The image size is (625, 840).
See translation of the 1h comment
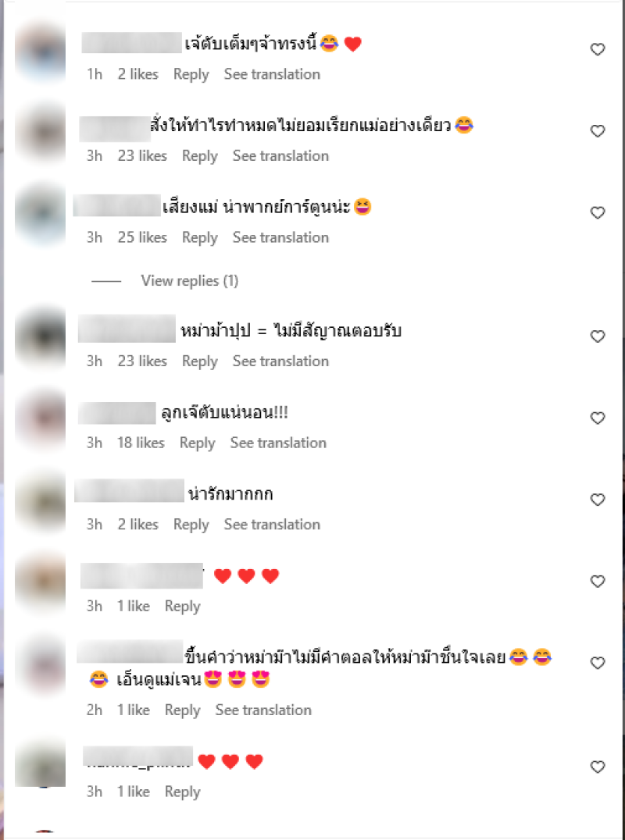pyautogui.click(x=272, y=74)
